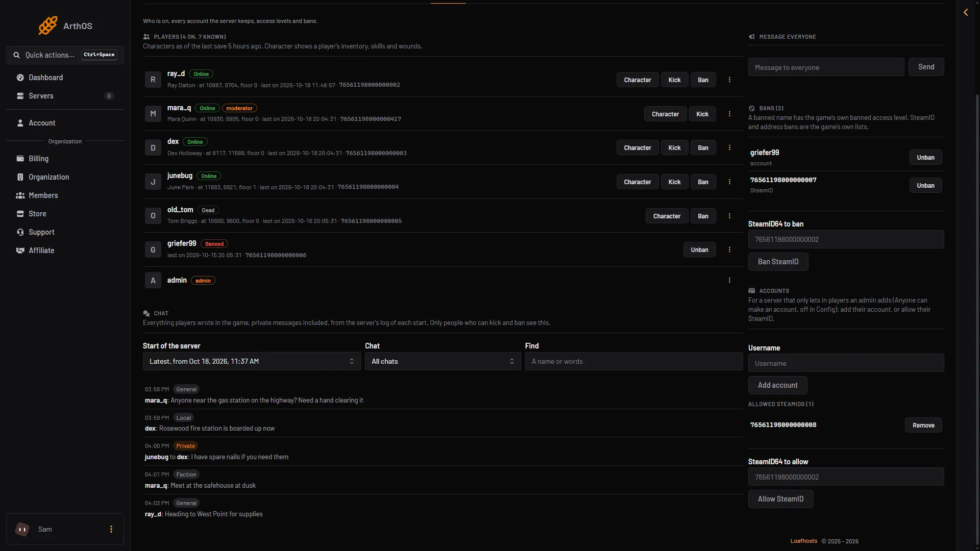Open the Loafhosts footer link
This screenshot has width=980, height=551.
coord(803,541)
